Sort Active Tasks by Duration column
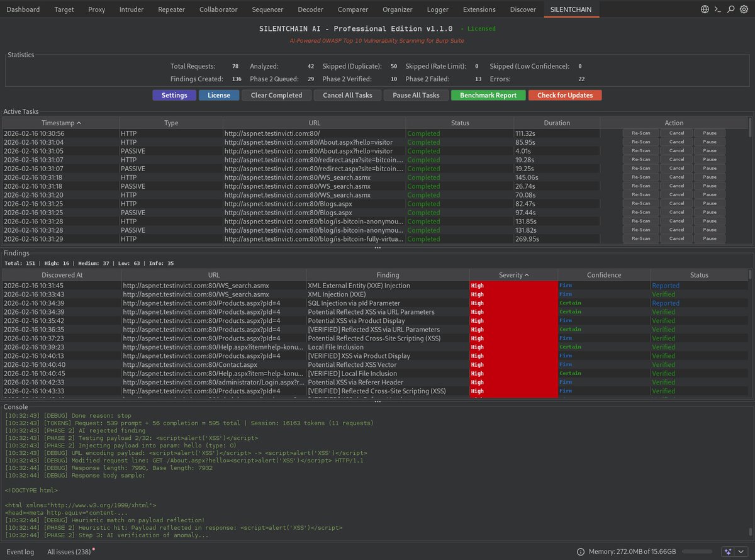 (x=557, y=123)
